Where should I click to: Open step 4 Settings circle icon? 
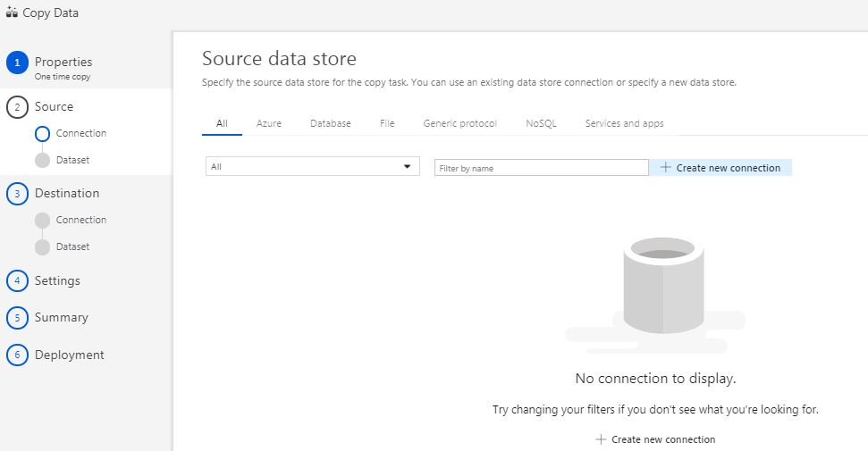pos(17,281)
